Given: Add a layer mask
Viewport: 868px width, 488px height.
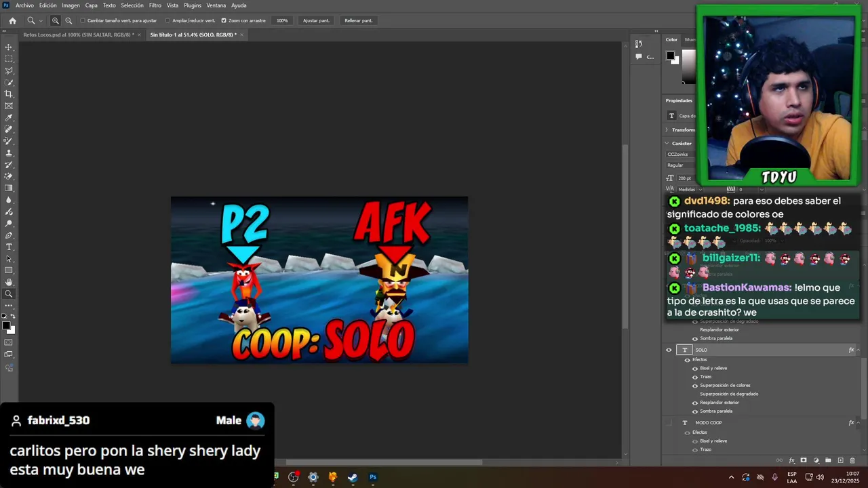Looking at the screenshot, I should pos(804,460).
